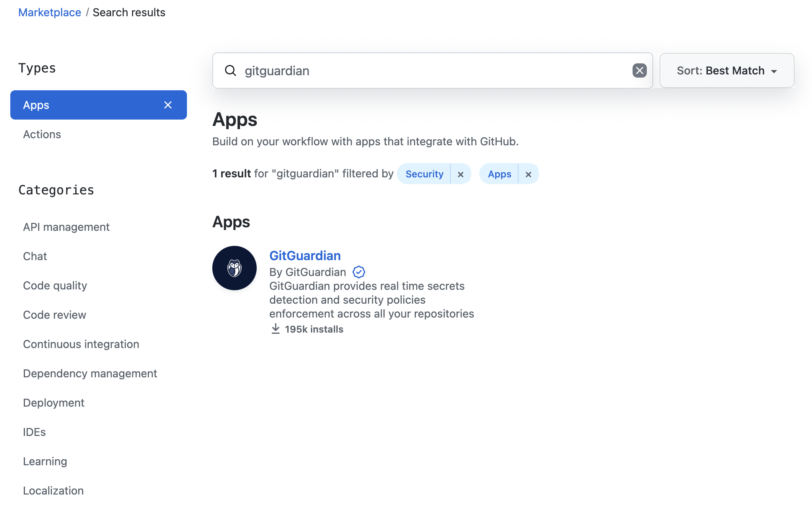Choose Continuous integration category

81,344
